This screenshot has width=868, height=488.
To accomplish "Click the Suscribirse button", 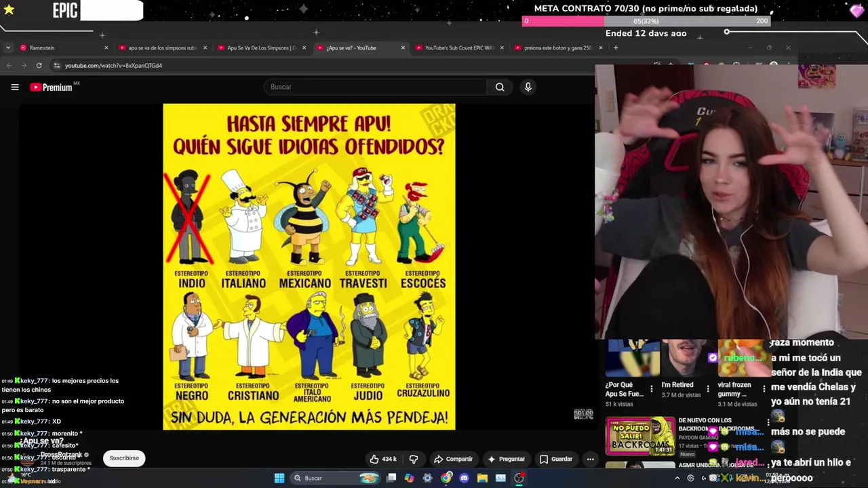I will (124, 458).
